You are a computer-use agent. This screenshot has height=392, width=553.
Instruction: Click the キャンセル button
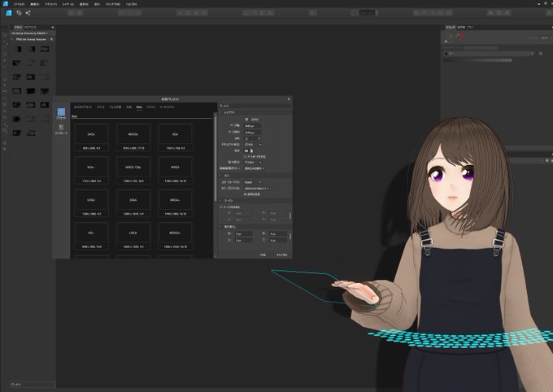pos(281,255)
